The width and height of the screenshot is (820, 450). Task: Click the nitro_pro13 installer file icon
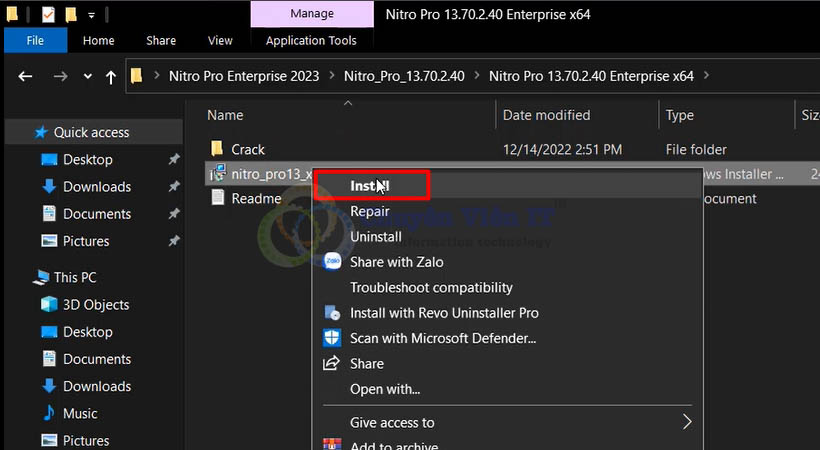tap(218, 173)
